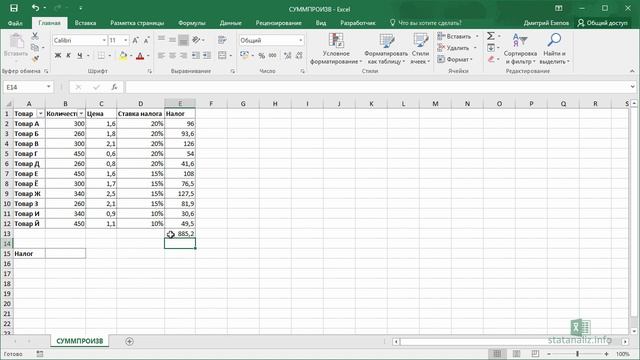Apply borders with the Borders icon
Screen dimensions: 640x360
101,56
